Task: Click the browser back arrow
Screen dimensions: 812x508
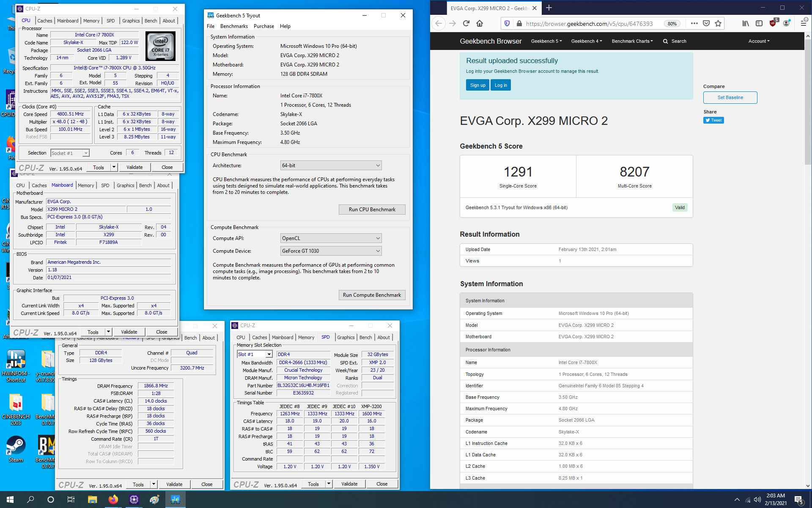Action: tap(439, 23)
